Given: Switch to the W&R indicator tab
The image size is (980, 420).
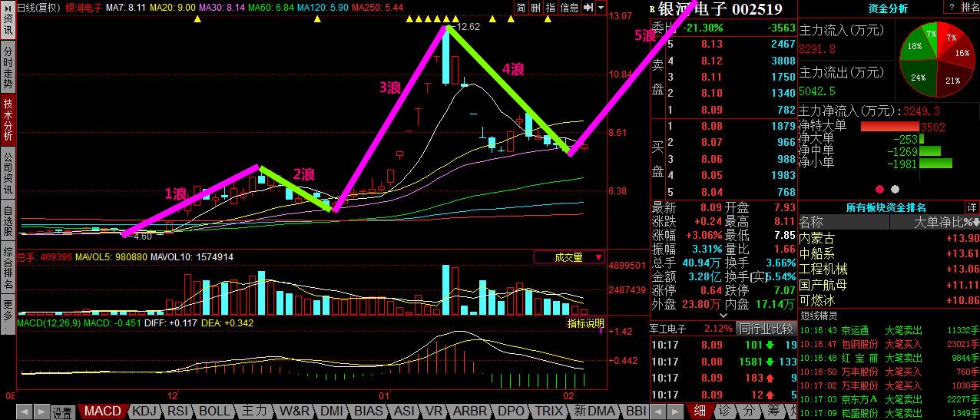Looking at the screenshot, I should point(295,412).
